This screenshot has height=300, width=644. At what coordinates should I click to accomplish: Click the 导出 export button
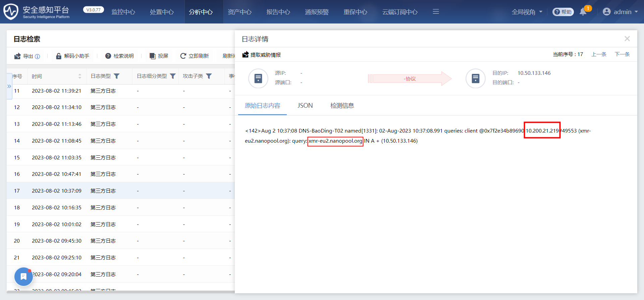point(24,56)
